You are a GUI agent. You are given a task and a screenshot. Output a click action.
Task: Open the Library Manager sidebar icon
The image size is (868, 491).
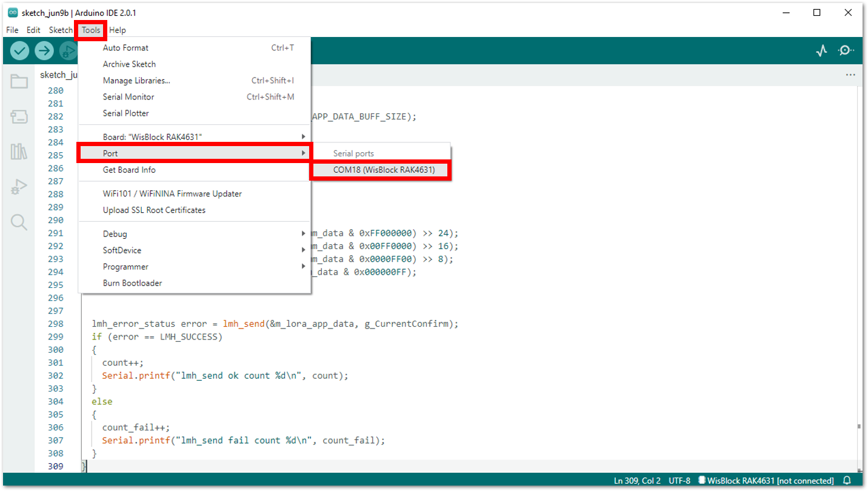(19, 152)
